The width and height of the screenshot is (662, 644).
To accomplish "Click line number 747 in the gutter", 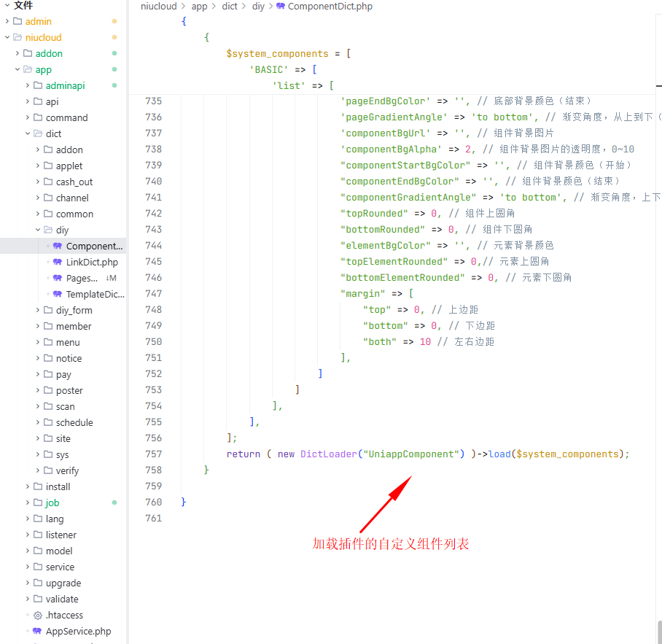I will coord(153,294).
